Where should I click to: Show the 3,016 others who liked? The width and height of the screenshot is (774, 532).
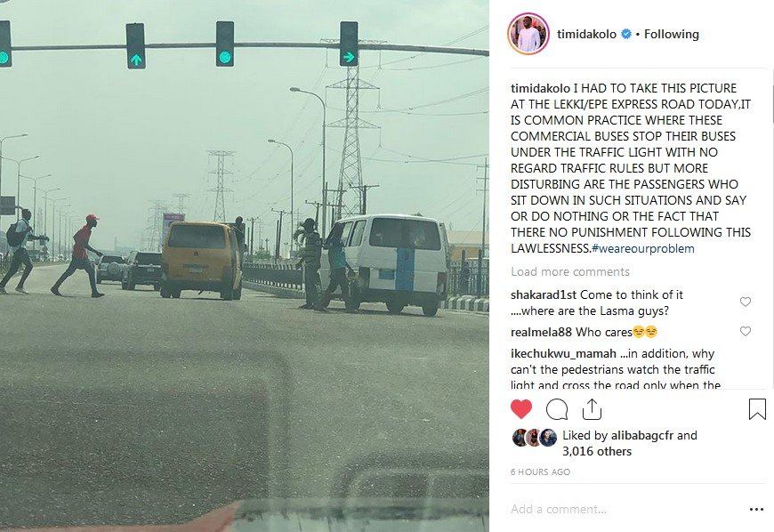(597, 451)
